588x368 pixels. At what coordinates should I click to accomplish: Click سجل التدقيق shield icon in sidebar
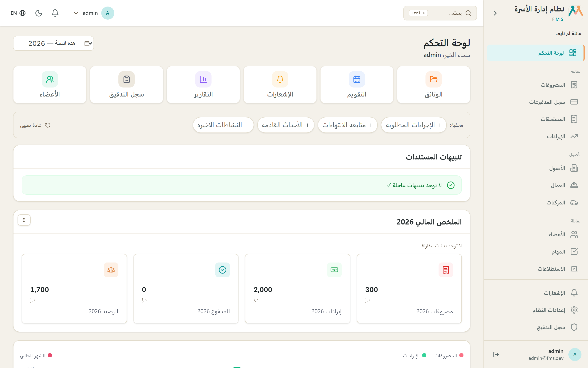574,327
